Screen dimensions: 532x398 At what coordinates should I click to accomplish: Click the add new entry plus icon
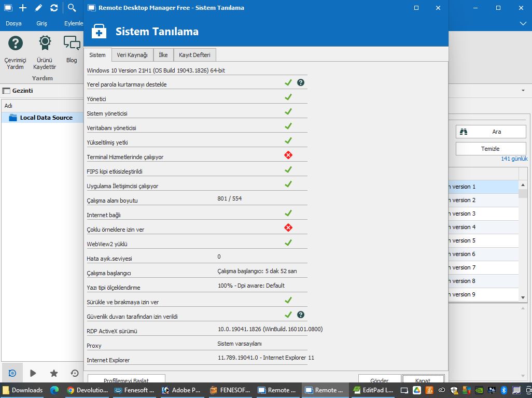[23, 8]
